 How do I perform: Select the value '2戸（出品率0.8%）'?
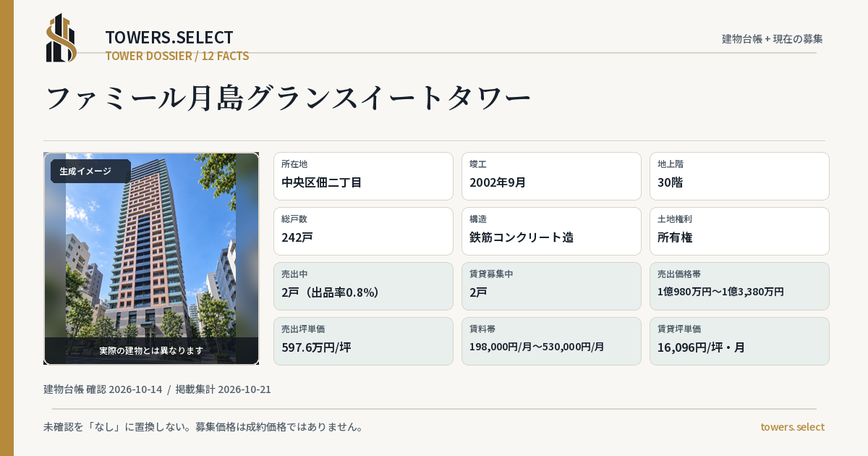(331, 292)
